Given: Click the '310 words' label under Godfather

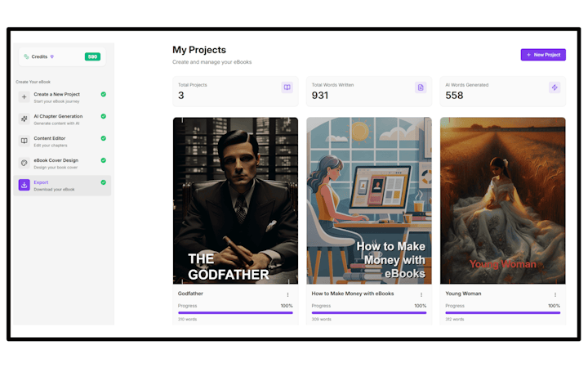Looking at the screenshot, I should point(187,319).
